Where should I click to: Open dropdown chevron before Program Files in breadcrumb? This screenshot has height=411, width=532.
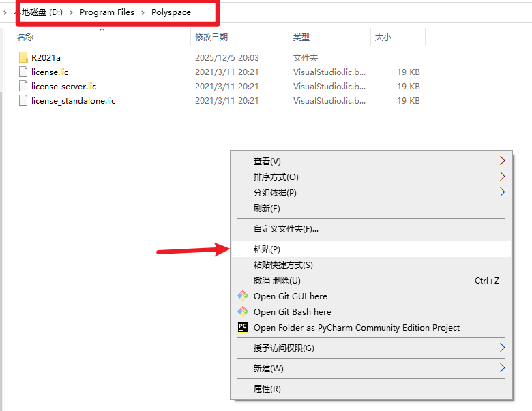coord(71,12)
